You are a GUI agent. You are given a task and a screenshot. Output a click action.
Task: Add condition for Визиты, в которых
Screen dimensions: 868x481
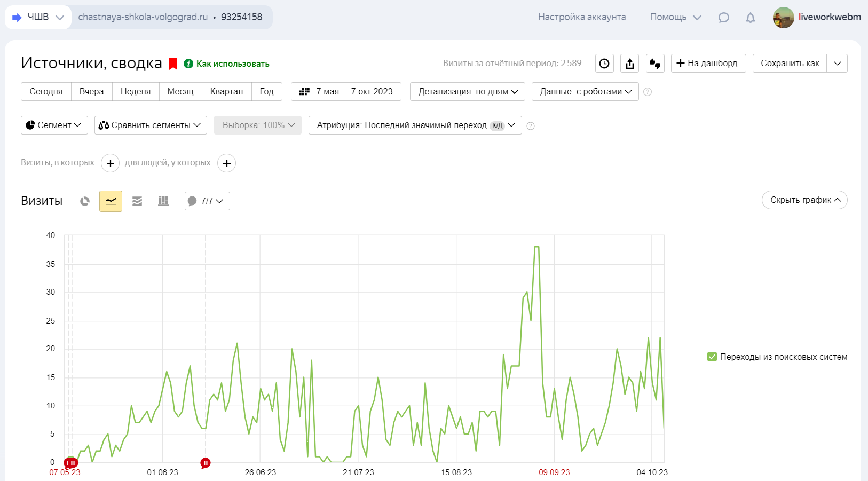[x=110, y=163]
